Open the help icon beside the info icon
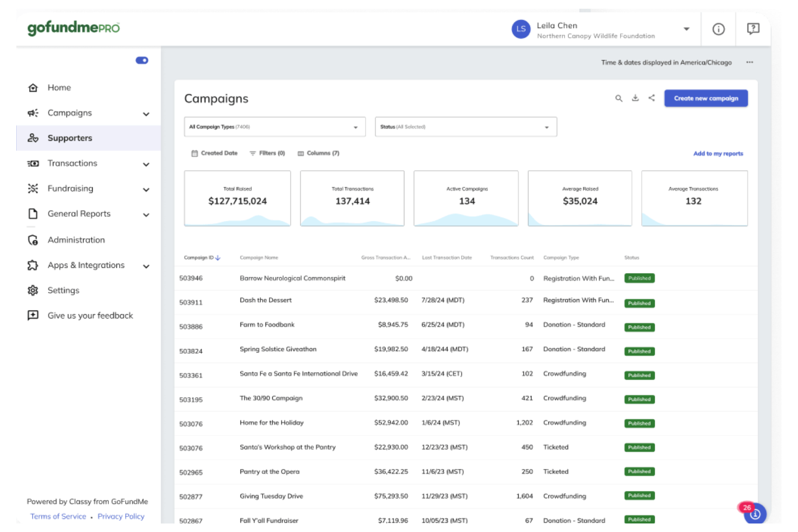 coord(753,29)
